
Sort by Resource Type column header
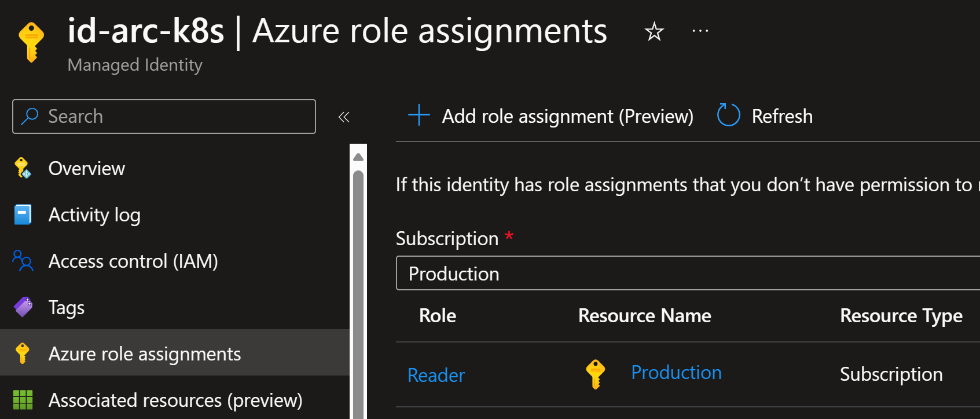click(901, 316)
